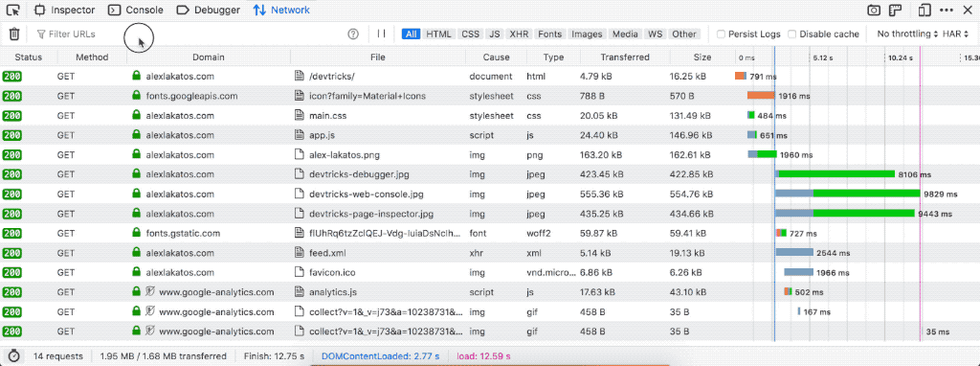Screen dimensions: 980x366
Task: Sort by the File column header
Action: click(377, 57)
